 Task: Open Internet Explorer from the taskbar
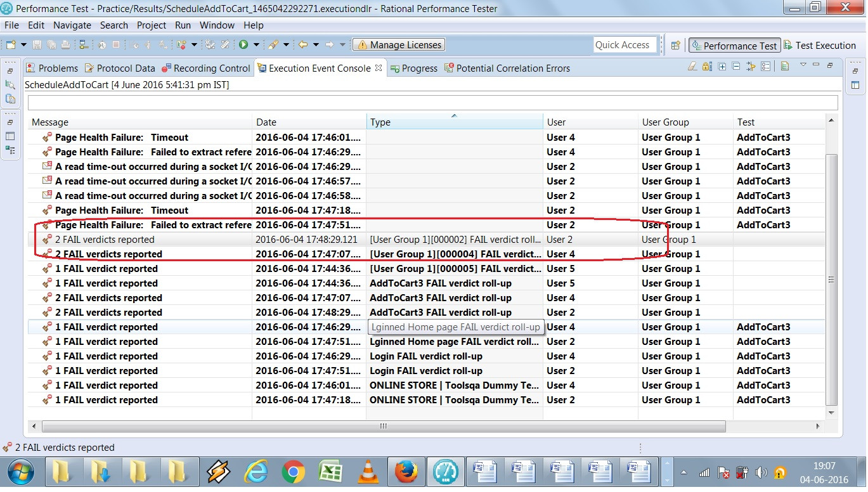click(256, 472)
